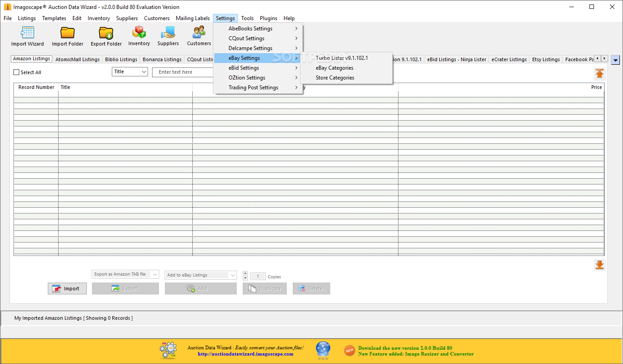Click the Export button
The width and height of the screenshot is (623, 364).
[125, 289]
